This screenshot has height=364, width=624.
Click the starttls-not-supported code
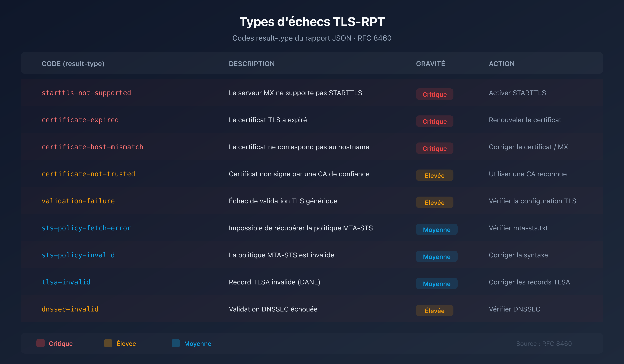point(86,93)
